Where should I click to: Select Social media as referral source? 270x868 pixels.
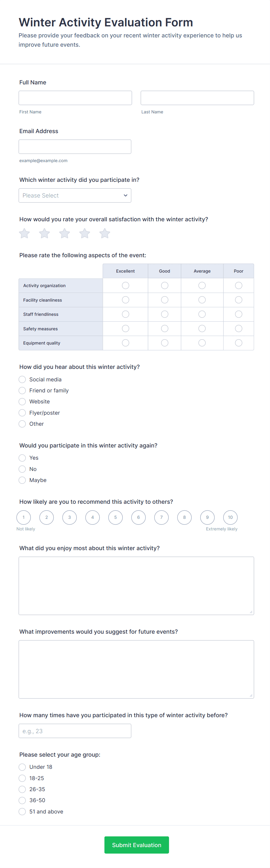tap(22, 379)
